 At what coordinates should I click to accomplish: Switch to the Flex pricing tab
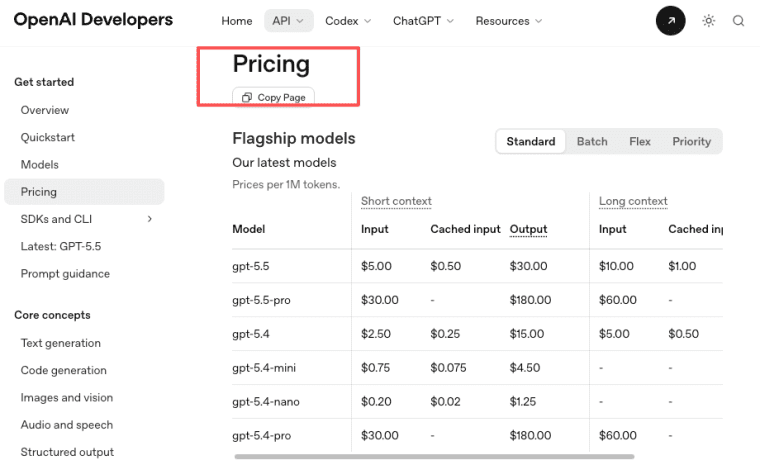tap(640, 142)
